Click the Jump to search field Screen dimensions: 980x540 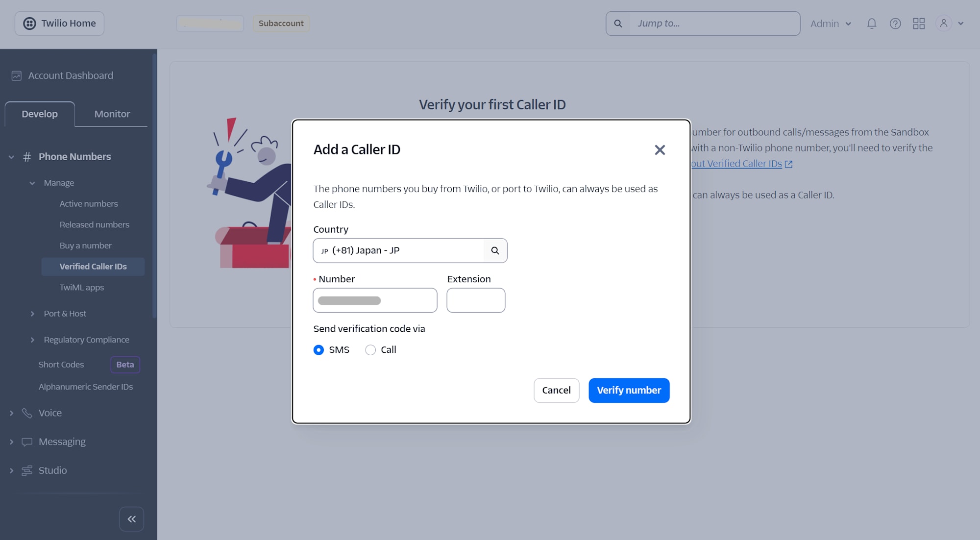pyautogui.click(x=703, y=24)
